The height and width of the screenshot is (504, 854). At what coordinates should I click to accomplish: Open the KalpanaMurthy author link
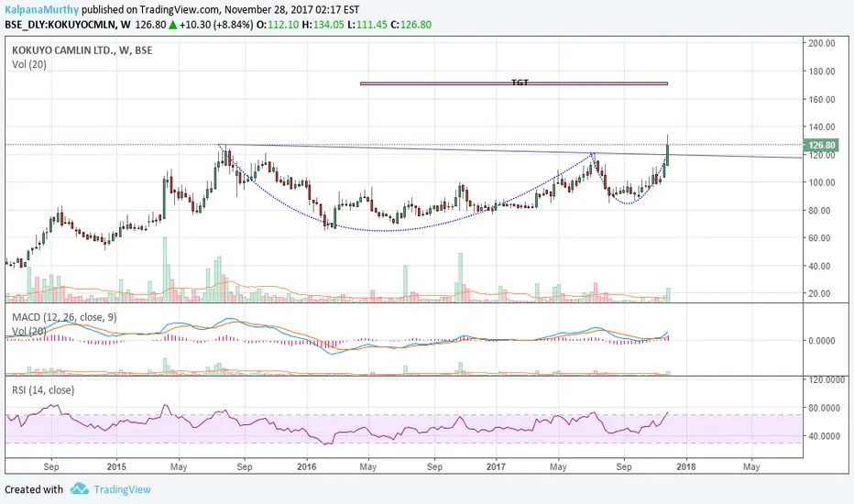[x=42, y=10]
